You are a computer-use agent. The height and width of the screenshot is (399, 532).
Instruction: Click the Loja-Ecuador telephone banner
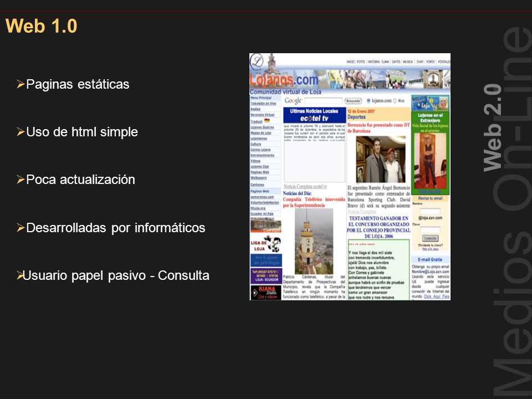pos(266,276)
